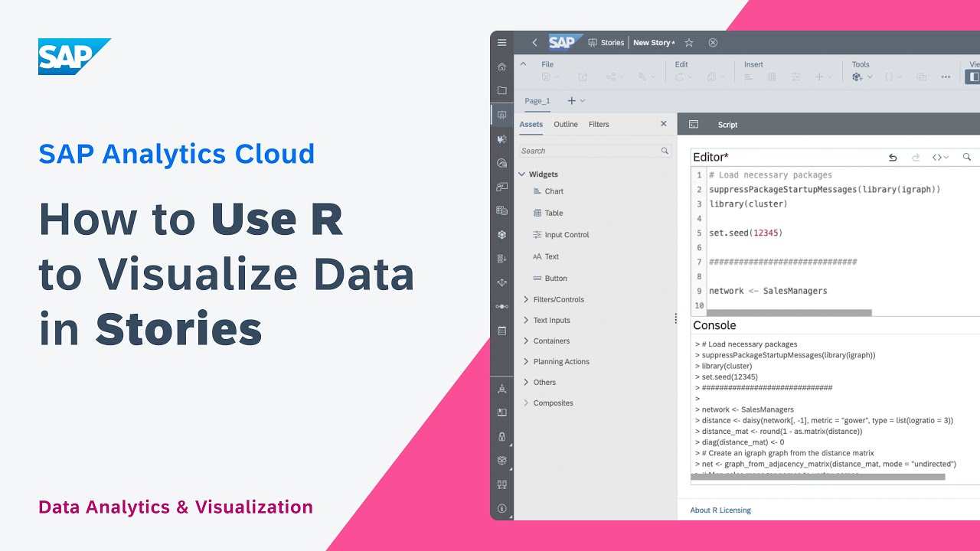Open the code snippets dropdown in Editor
Screen dimensions: 980x551
(940, 157)
